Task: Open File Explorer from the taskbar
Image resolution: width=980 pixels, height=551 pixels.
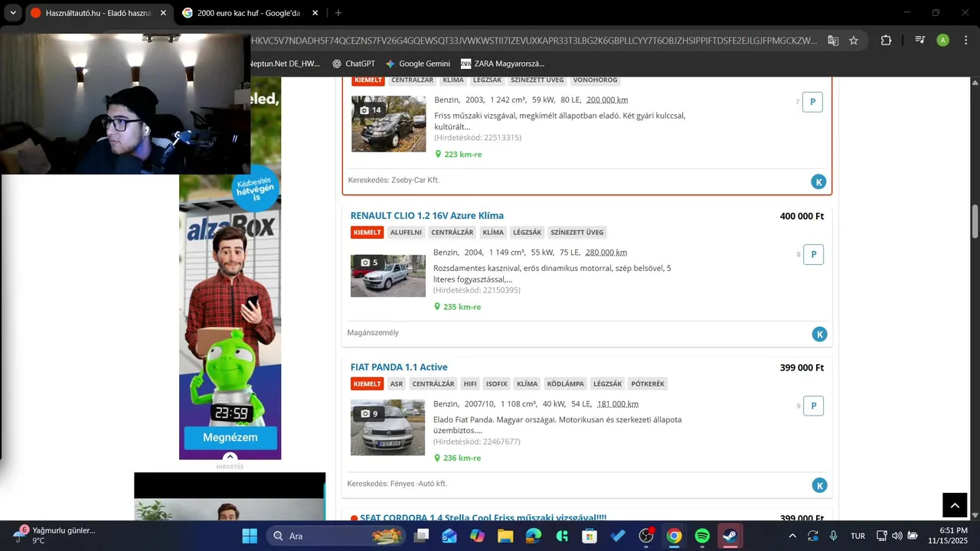Action: coord(505,536)
